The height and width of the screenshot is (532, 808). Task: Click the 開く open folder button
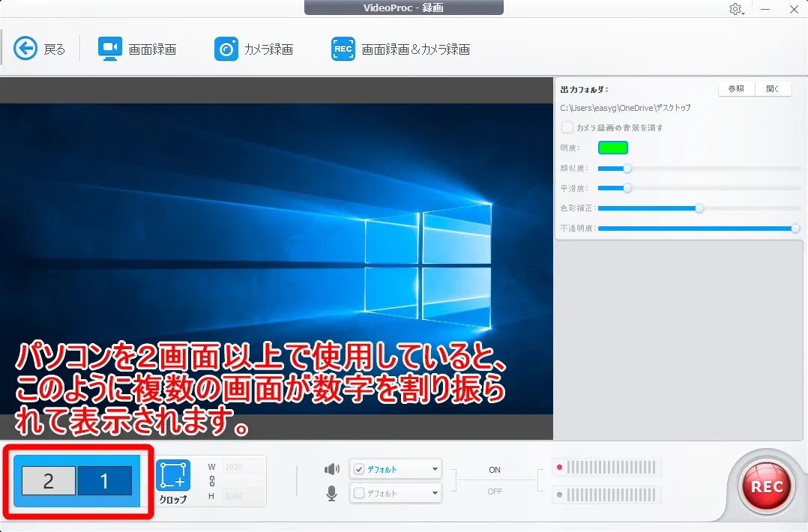(x=773, y=88)
